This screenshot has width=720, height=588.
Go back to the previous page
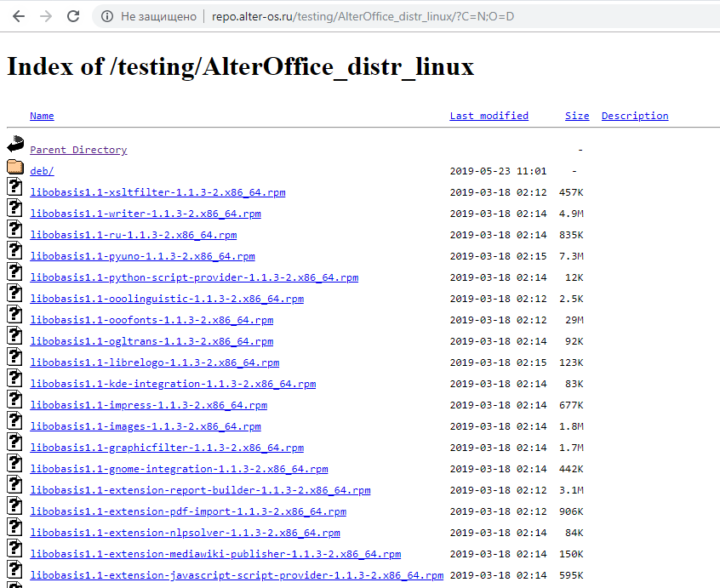click(x=19, y=16)
